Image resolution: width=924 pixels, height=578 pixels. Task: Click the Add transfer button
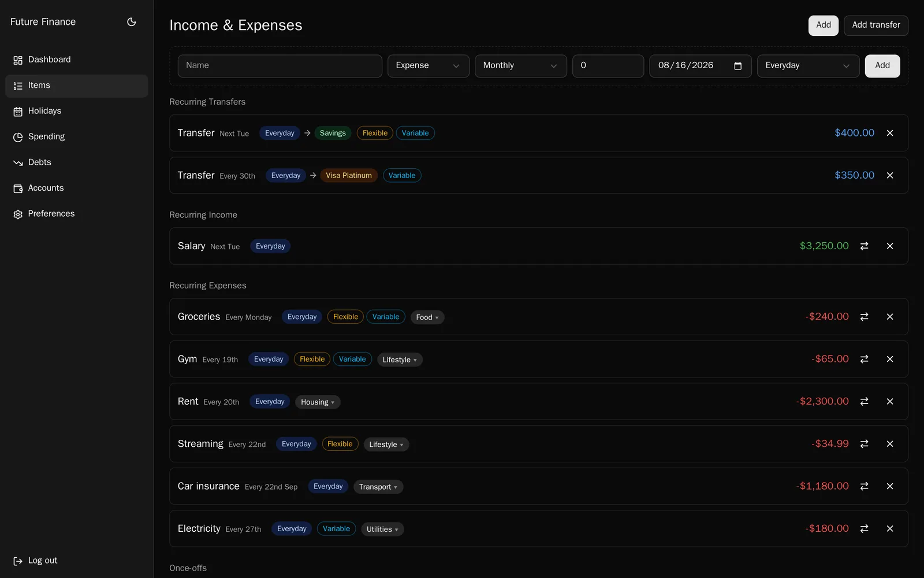click(875, 25)
